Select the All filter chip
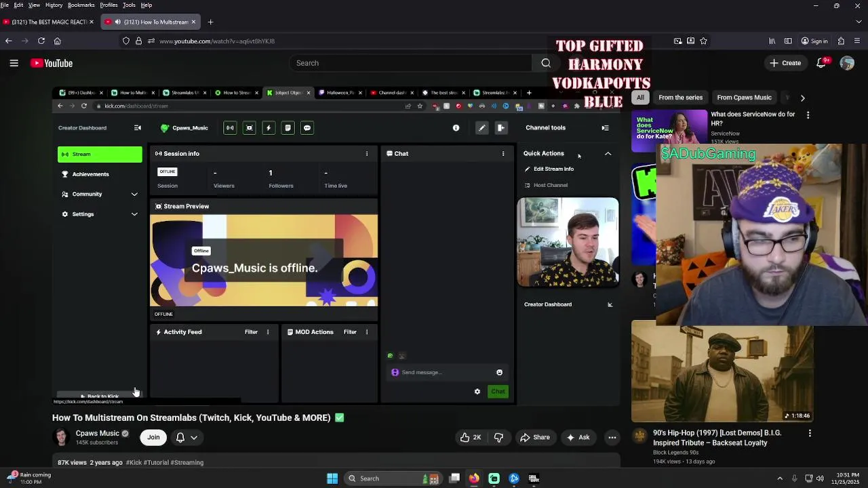868x488 pixels. (x=640, y=98)
